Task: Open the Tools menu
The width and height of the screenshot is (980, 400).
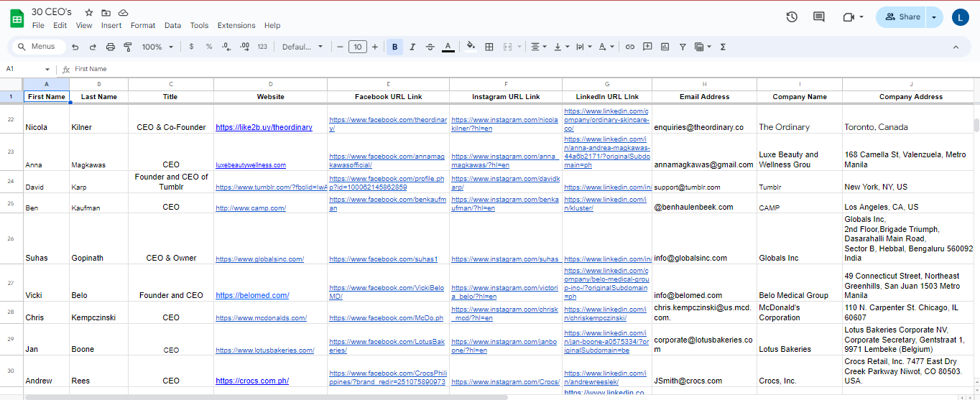Action: (x=199, y=25)
